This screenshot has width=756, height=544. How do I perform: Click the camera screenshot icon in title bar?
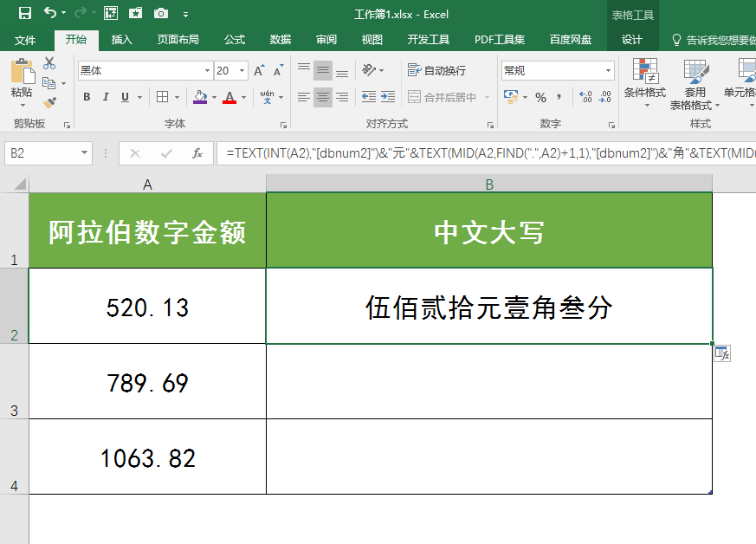(x=161, y=14)
